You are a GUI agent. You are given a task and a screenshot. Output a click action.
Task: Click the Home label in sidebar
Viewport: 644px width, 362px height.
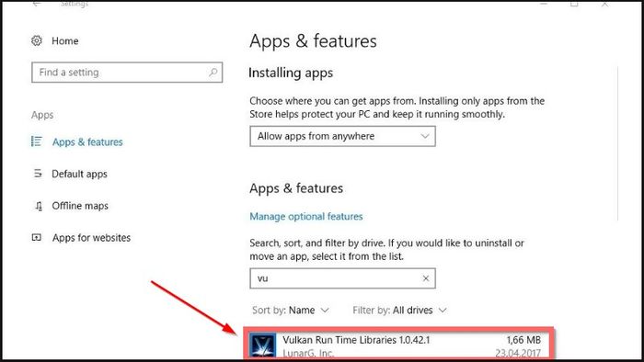[x=65, y=41]
